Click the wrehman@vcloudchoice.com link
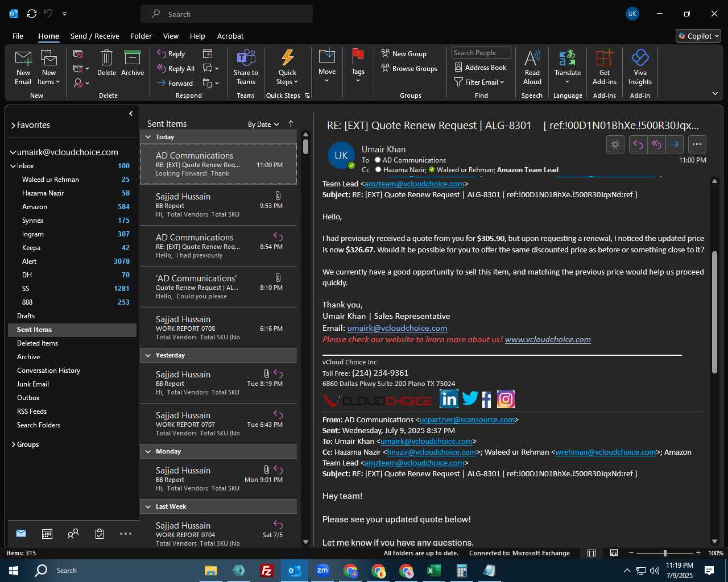The width and height of the screenshot is (728, 582). coord(606,452)
